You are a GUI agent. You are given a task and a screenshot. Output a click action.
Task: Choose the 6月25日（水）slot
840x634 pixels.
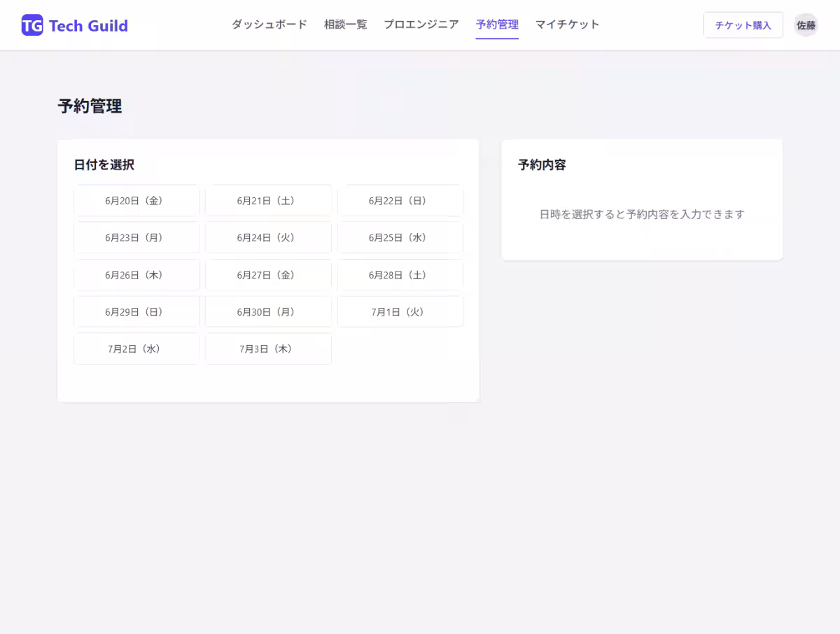[x=400, y=237]
